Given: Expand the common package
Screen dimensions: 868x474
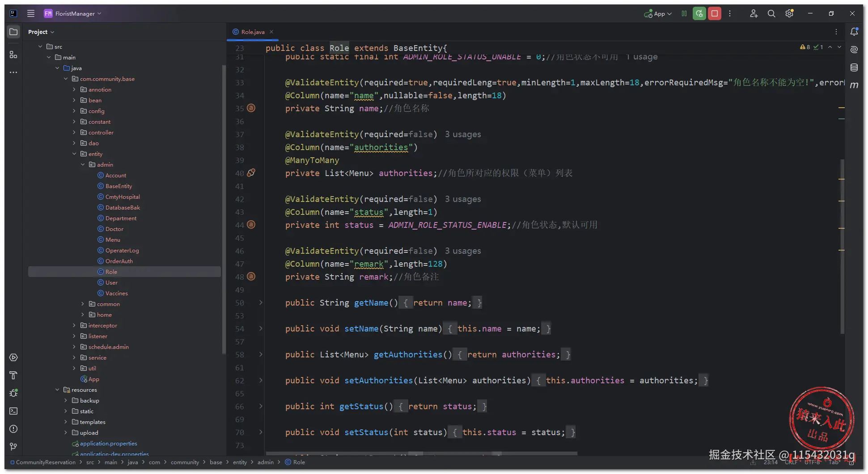Looking at the screenshot, I should [83, 304].
